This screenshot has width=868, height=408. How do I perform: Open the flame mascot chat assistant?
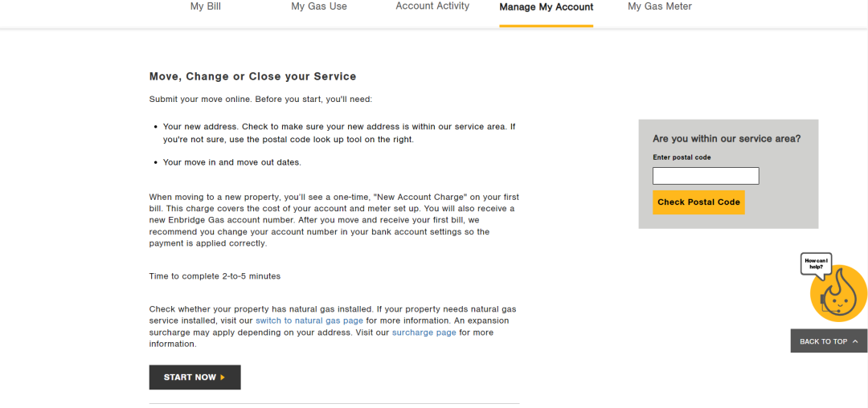[x=838, y=294]
